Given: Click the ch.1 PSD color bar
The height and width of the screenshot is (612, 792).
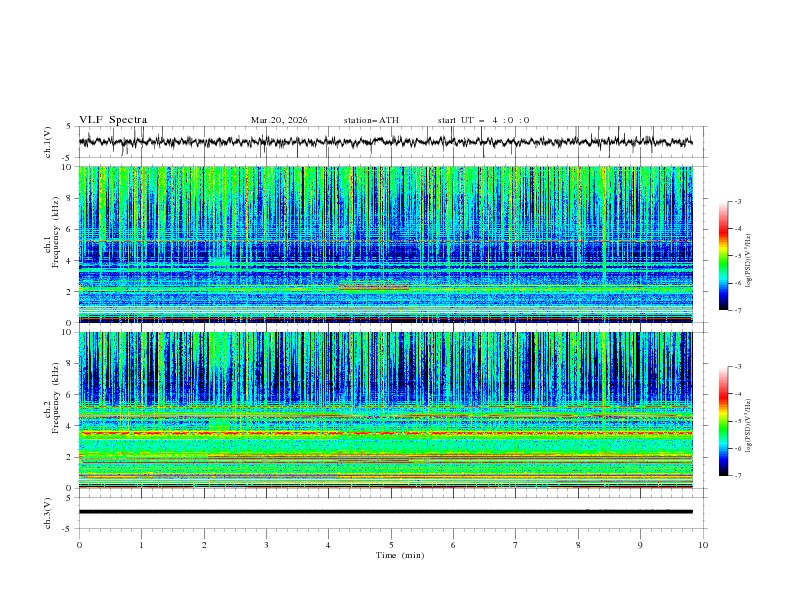Looking at the screenshot, I should pyautogui.click(x=723, y=256).
